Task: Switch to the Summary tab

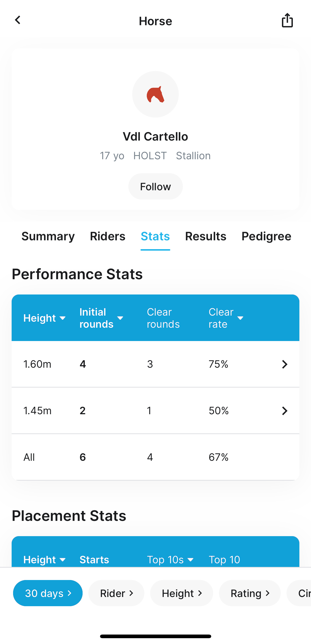Action: click(48, 236)
